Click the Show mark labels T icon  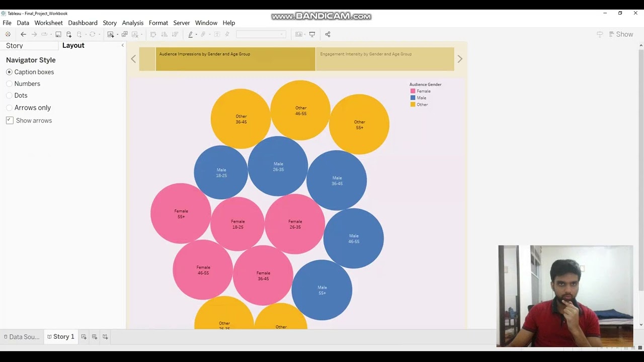click(x=217, y=34)
